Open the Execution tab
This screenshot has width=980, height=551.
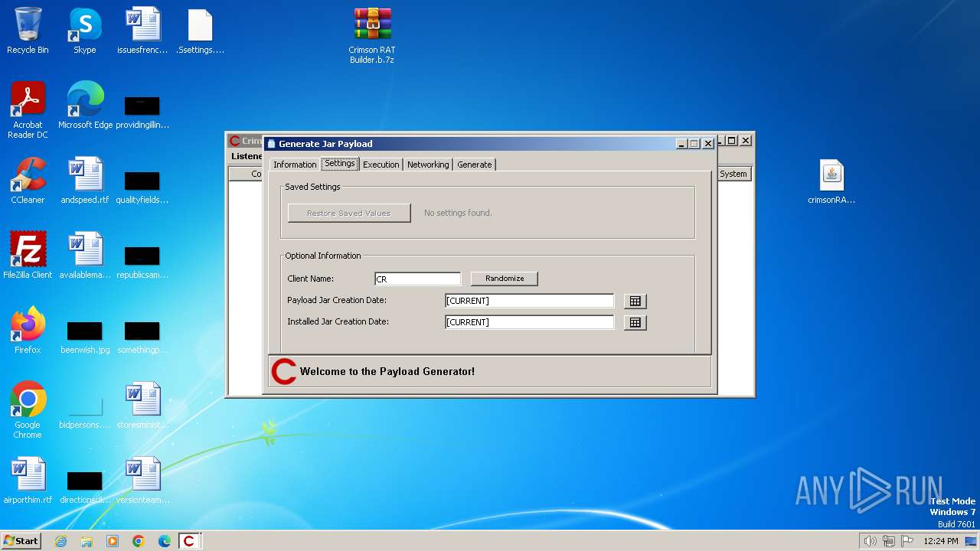pyautogui.click(x=381, y=165)
